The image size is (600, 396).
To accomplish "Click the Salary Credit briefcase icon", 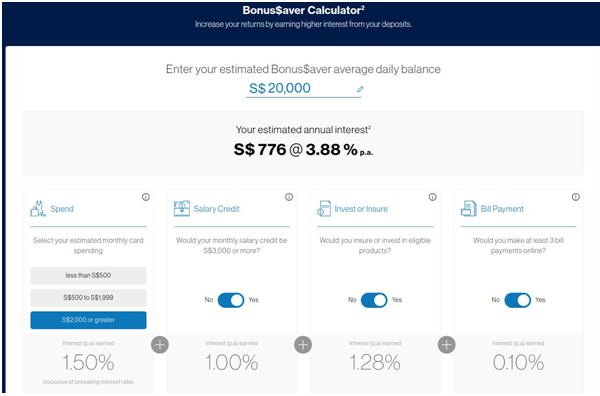I will (x=182, y=209).
